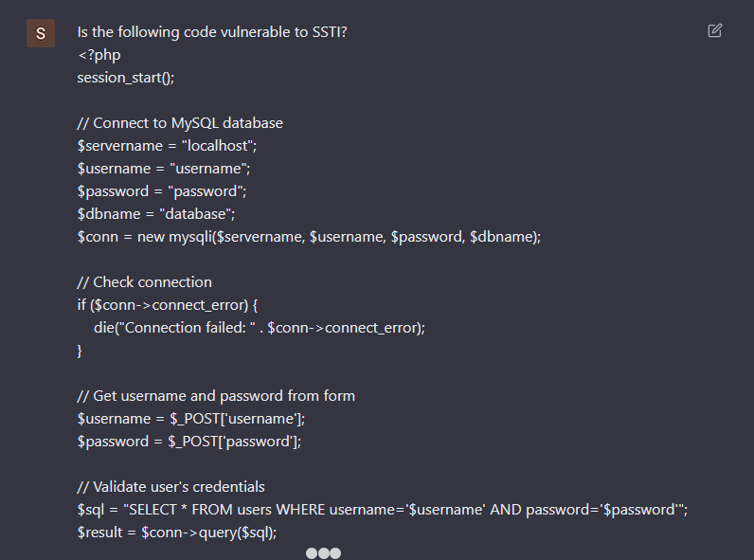The image size is (754, 560).
Task: Click the $result = $conn->query line
Action: pos(177,533)
